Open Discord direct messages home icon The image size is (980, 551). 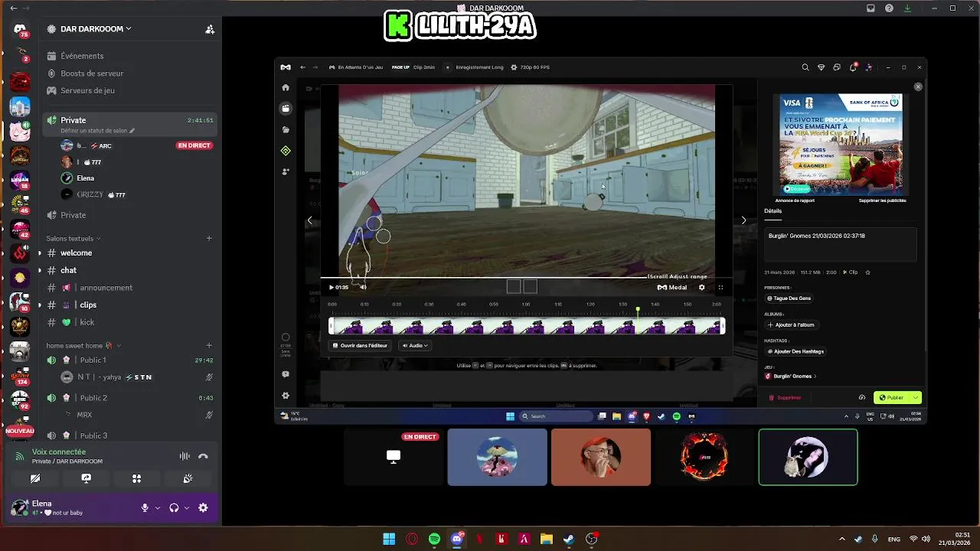coord(21,29)
